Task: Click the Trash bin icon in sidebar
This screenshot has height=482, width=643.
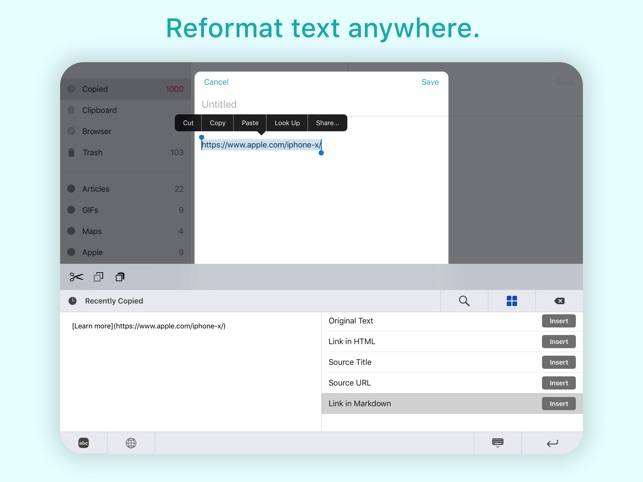Action: click(x=71, y=152)
